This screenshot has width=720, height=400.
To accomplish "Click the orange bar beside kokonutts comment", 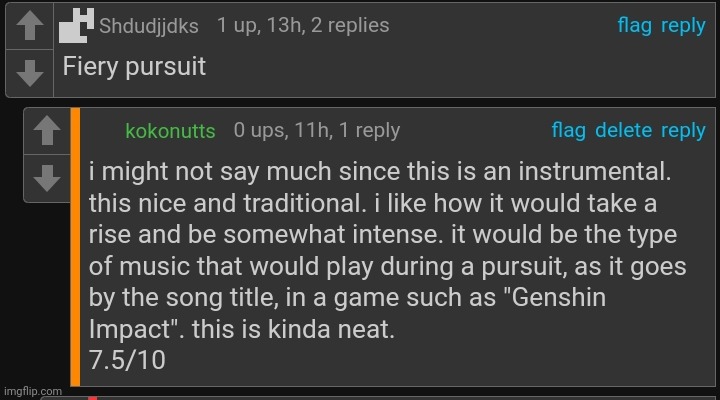I will click(x=75, y=247).
